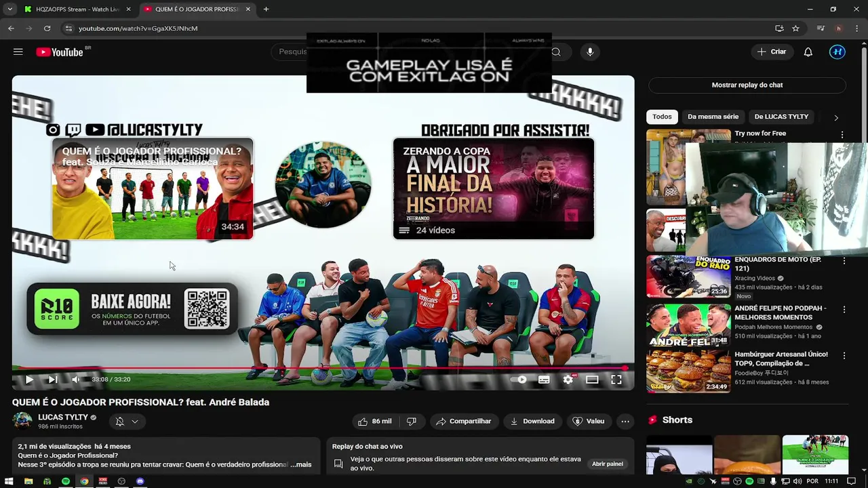Toggle the autoplay switch in the player
This screenshot has height=488, width=868.
(519, 380)
